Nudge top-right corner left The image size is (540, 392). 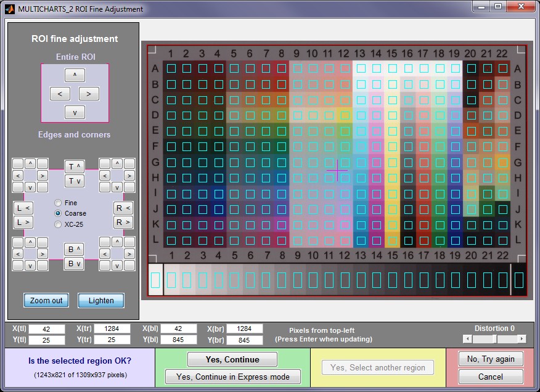point(105,176)
